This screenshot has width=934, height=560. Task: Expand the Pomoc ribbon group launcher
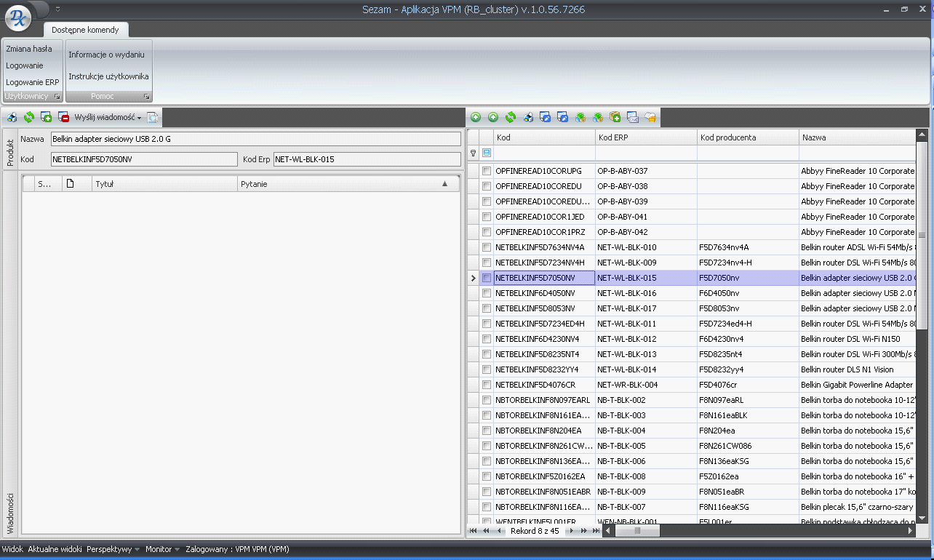click(146, 97)
